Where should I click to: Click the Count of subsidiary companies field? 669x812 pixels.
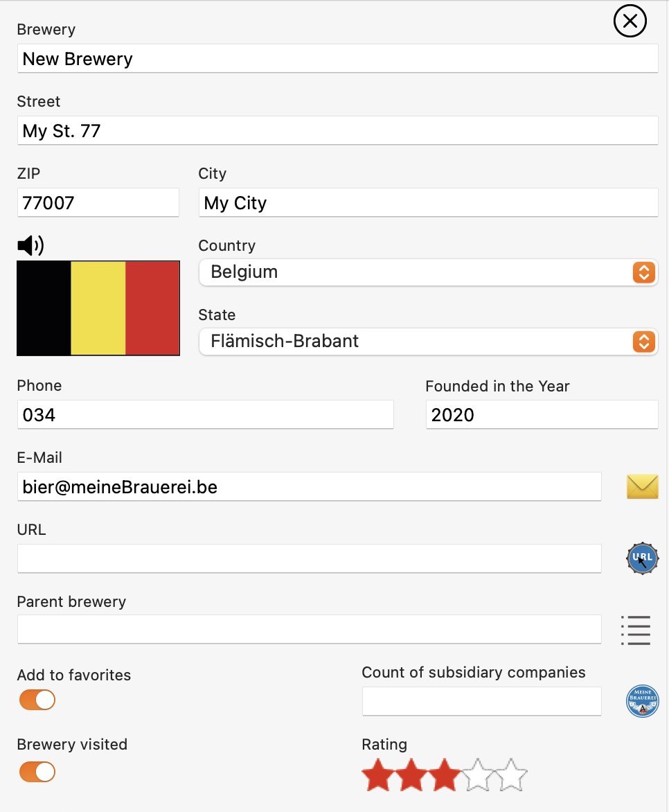(x=481, y=701)
